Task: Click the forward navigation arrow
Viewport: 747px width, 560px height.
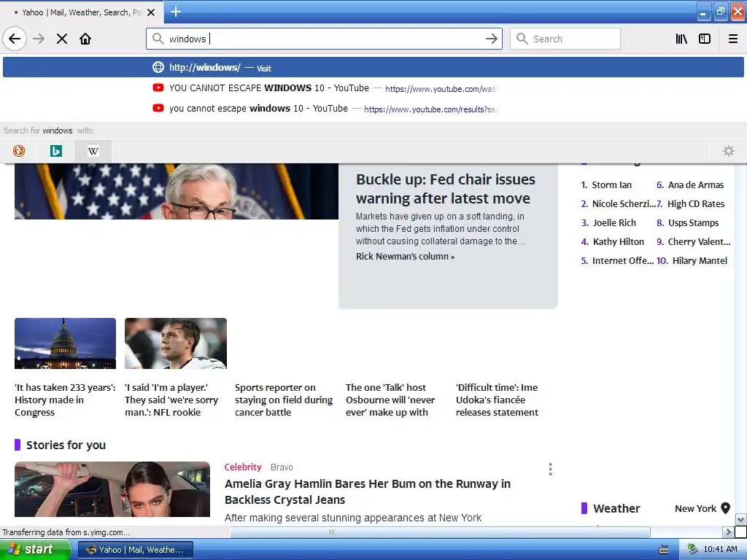Action: 39,39
